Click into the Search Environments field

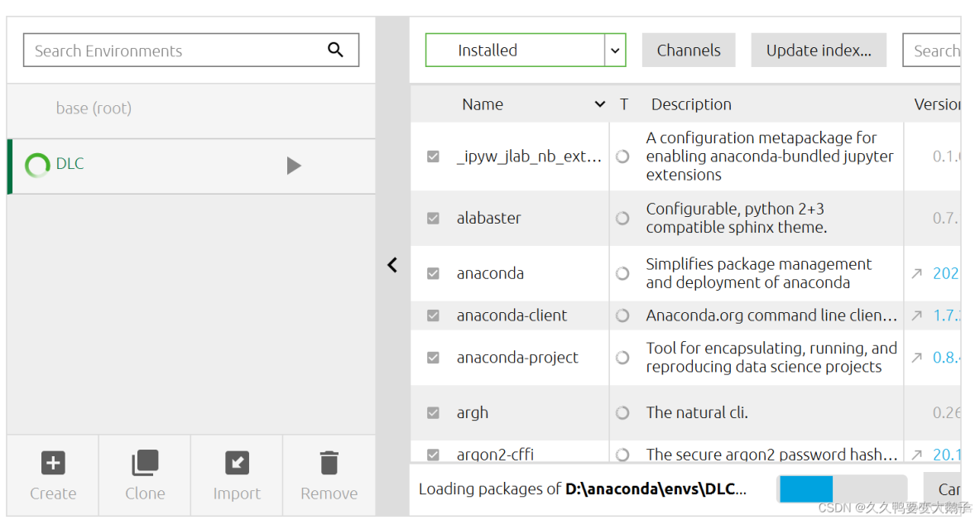point(174,51)
